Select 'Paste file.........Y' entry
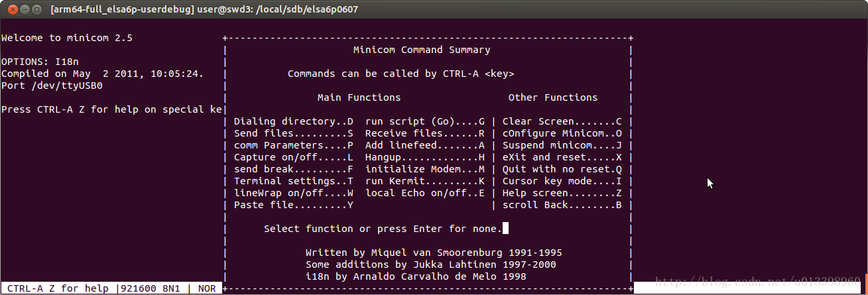Image resolution: width=868 pixels, height=295 pixels. point(294,205)
